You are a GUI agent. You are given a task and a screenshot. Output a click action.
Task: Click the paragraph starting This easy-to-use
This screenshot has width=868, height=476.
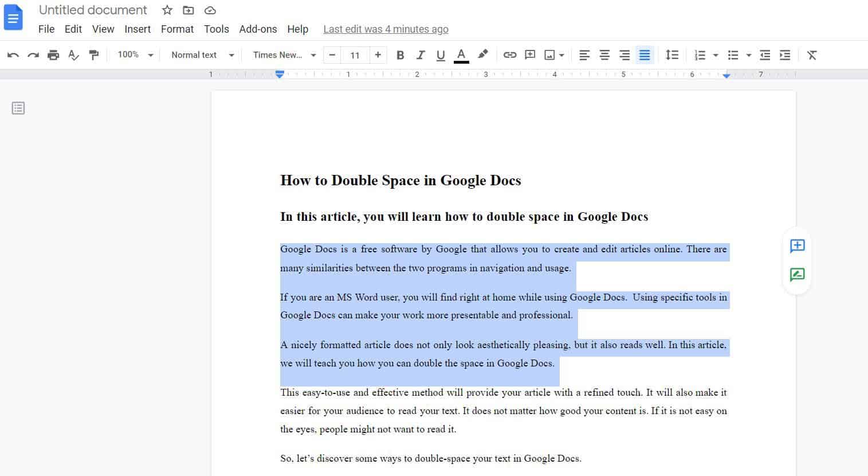pyautogui.click(x=504, y=411)
